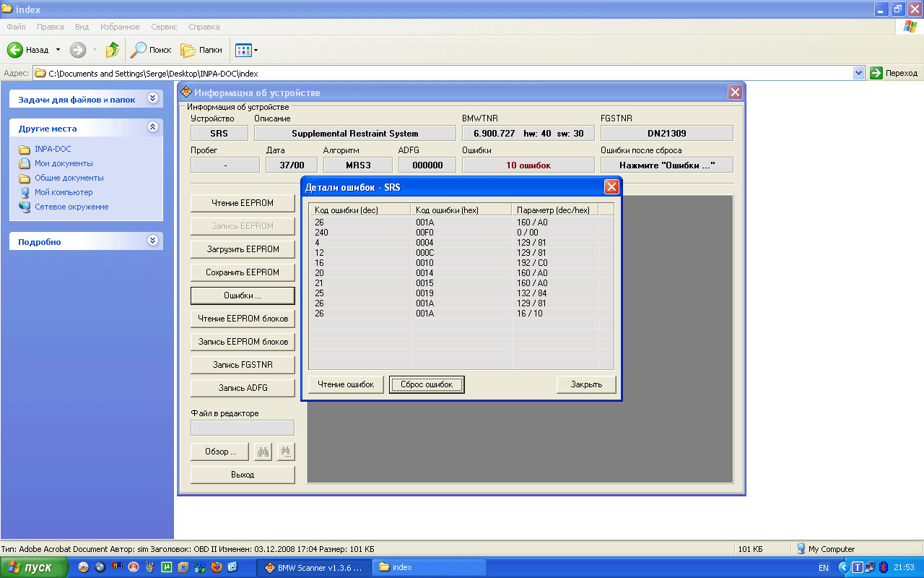Launch Firefox from the quick launch bar
This screenshot has height=578, width=924.
click(x=216, y=567)
